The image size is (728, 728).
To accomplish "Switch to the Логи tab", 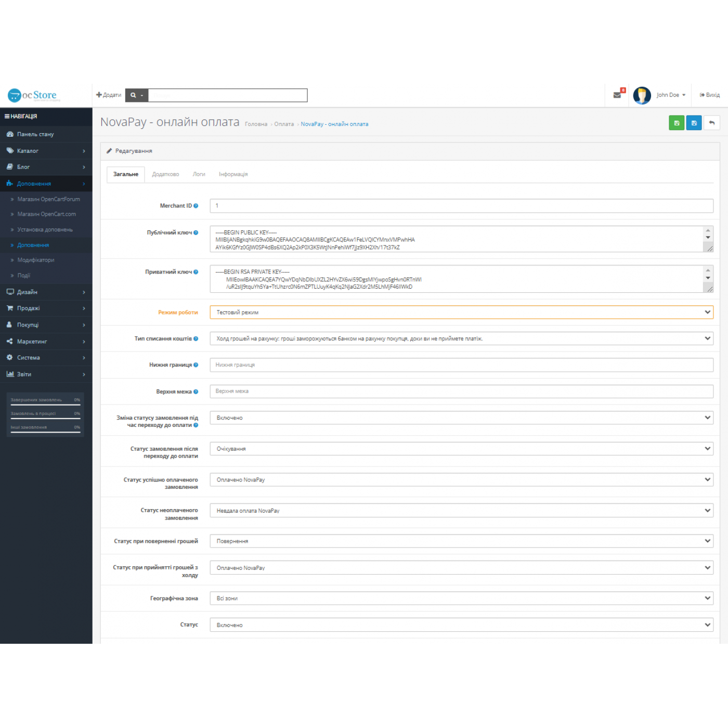I will coord(199,174).
